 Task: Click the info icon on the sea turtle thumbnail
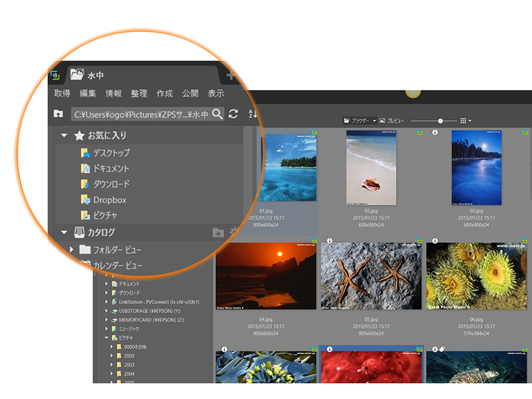(x=435, y=349)
